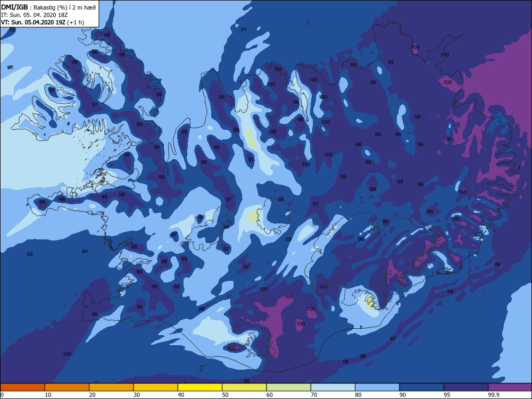Click the amber 20-30 legend swatch
This screenshot has height=399, width=532.
coord(111,387)
